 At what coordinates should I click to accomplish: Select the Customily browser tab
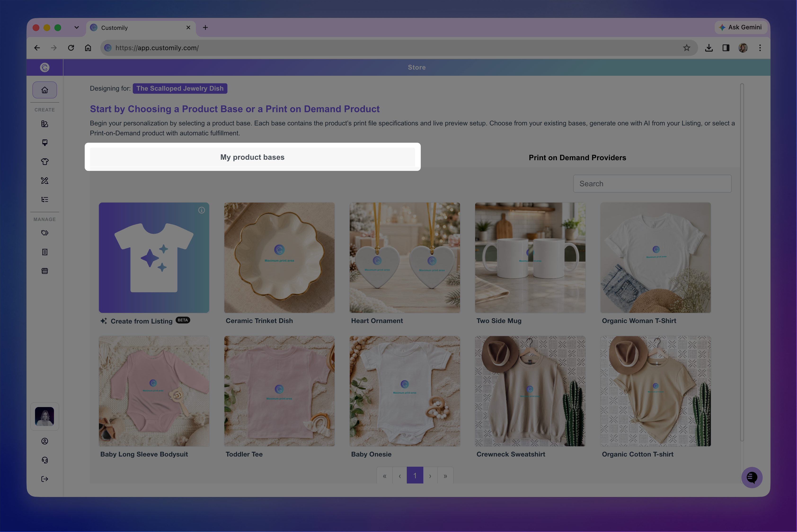click(x=141, y=28)
